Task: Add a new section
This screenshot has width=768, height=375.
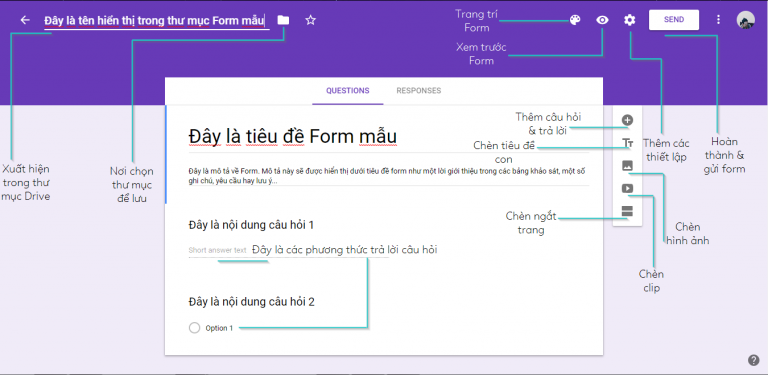Action: coord(627,211)
